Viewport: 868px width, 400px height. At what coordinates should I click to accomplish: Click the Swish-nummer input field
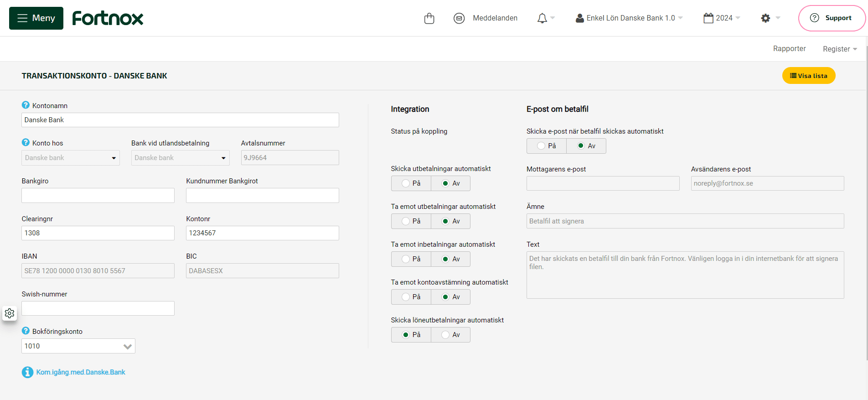(x=98, y=308)
